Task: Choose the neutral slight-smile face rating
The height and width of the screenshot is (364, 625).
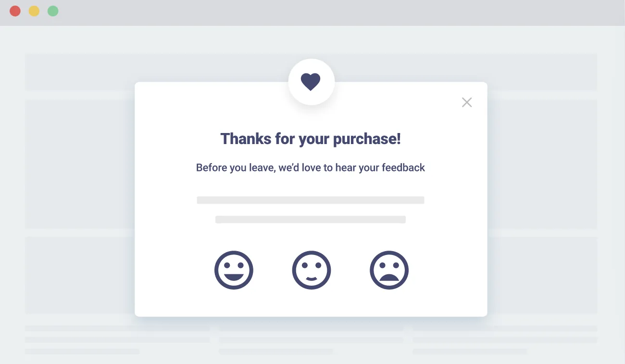Action: pyautogui.click(x=312, y=270)
